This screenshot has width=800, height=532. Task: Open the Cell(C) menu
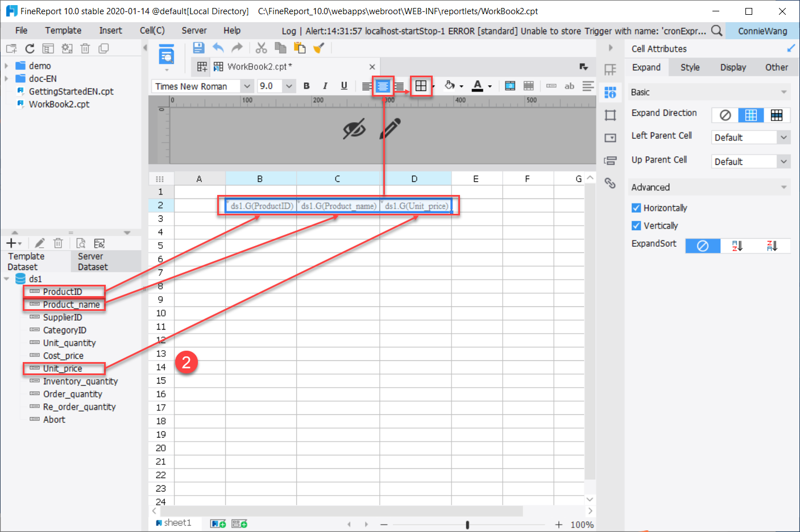152,31
